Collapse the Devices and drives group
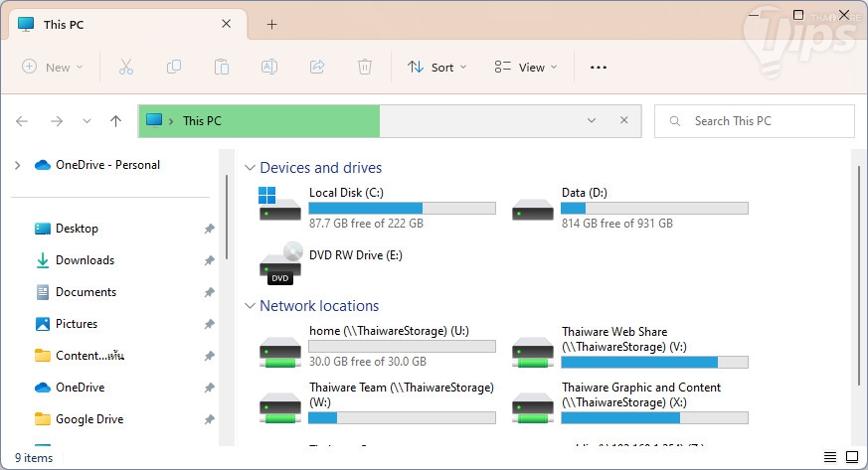868x470 pixels. click(x=249, y=168)
